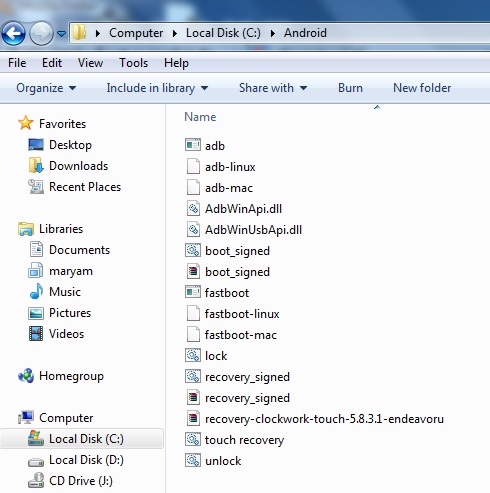Click the blue Back arrow button
The width and height of the screenshot is (490, 493).
[13, 33]
